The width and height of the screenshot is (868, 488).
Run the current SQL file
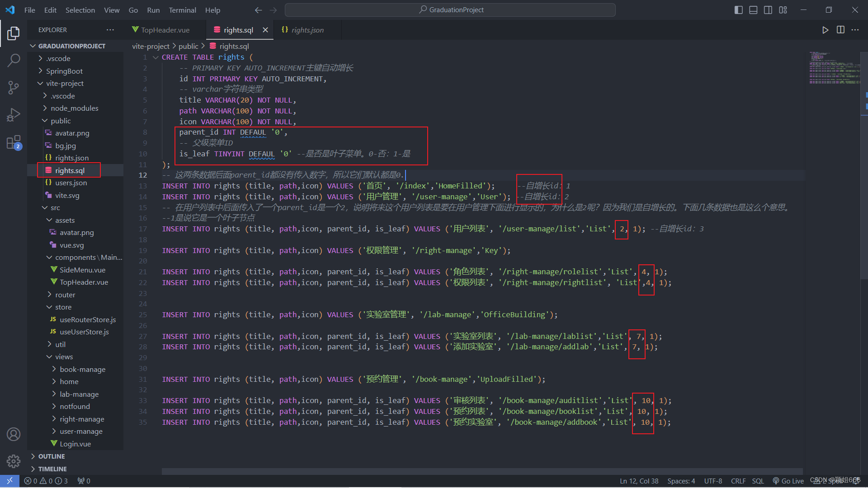(x=825, y=30)
